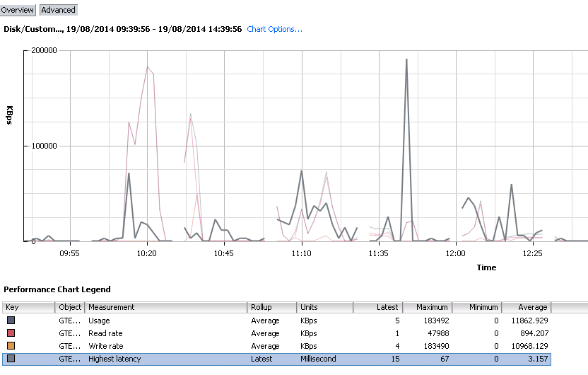Screen dimensions: 588x375
Task: Click the Millisecond units cell
Action: click(318, 359)
